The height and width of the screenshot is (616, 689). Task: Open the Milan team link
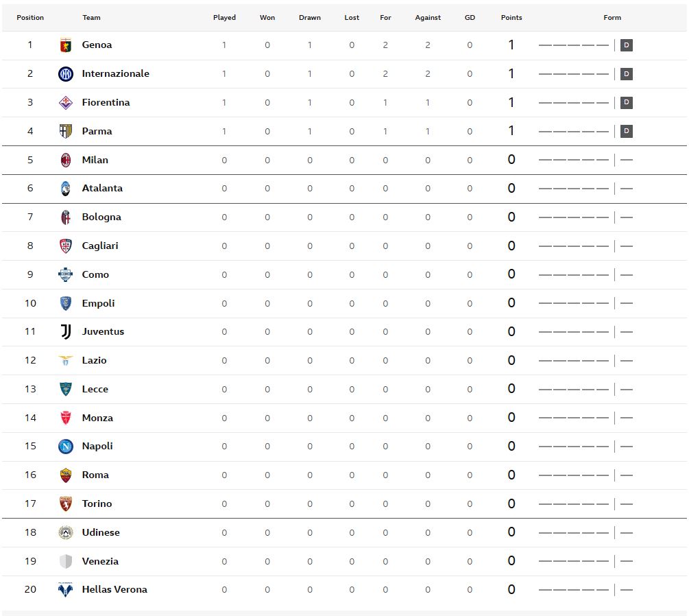point(95,160)
